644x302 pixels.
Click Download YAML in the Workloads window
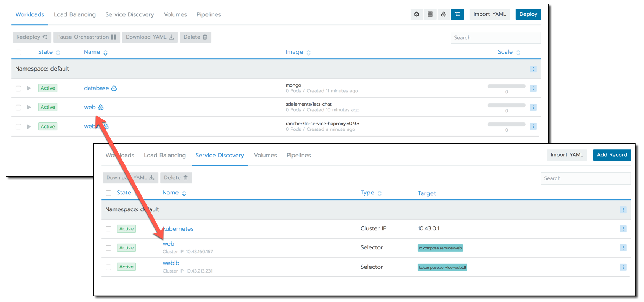[150, 37]
